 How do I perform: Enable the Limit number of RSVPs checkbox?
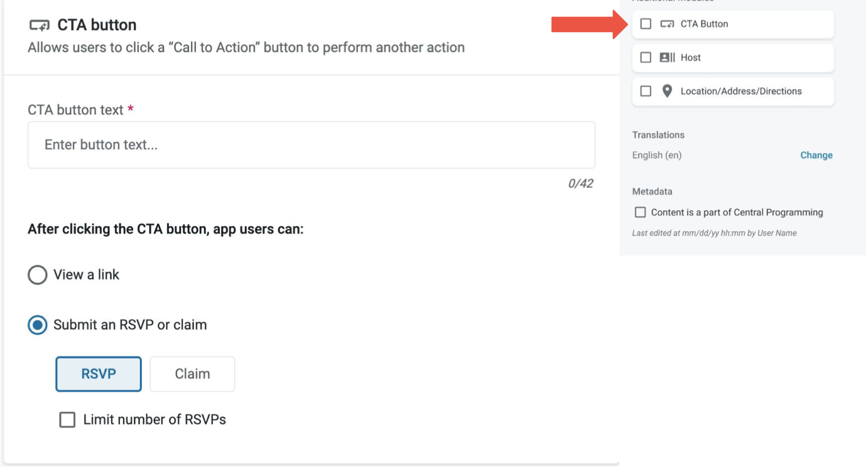coord(67,420)
